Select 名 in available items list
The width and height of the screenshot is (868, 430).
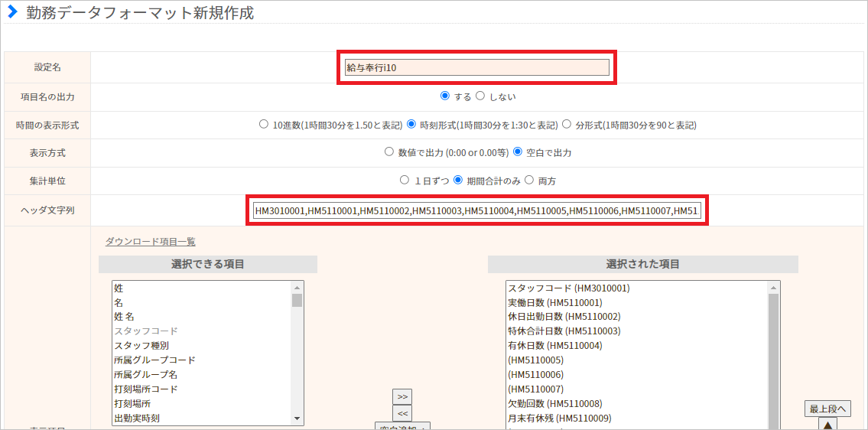[202, 302]
